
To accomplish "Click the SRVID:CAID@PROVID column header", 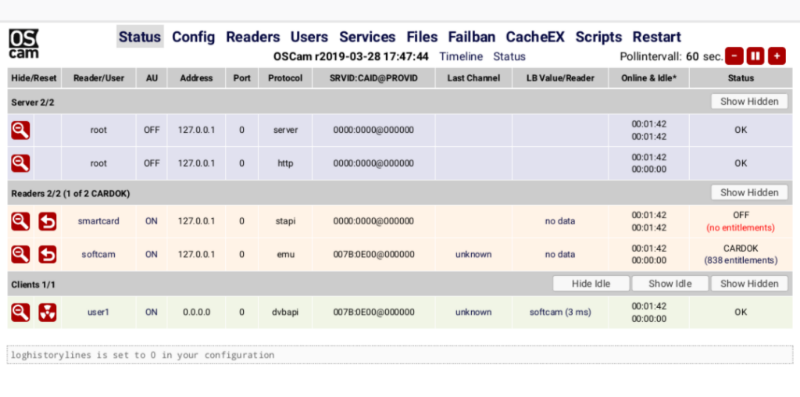I will [x=374, y=78].
